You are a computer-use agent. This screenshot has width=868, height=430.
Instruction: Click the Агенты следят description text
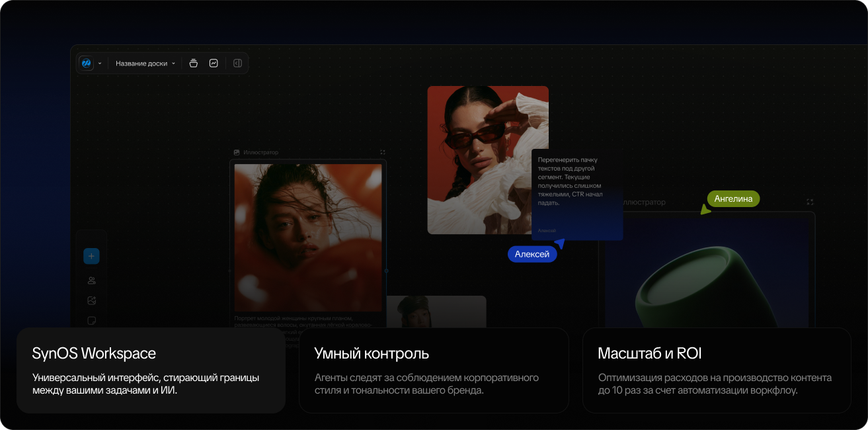point(426,384)
